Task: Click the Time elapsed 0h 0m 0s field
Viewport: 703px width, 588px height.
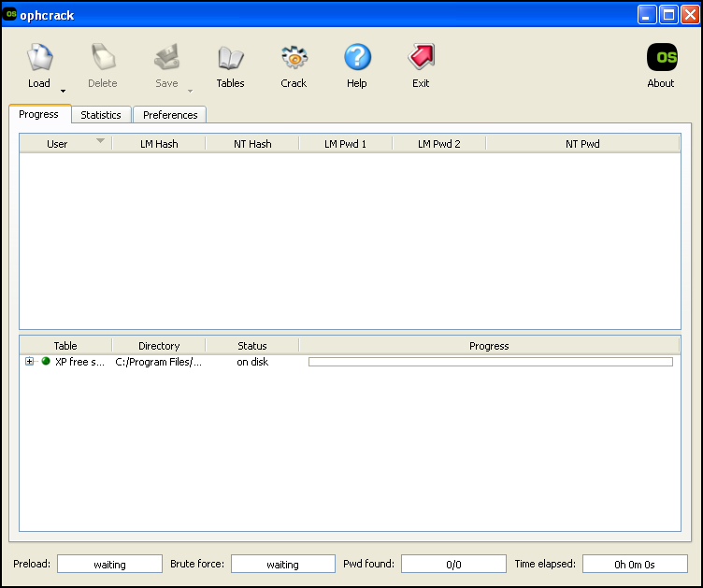Action: [635, 564]
